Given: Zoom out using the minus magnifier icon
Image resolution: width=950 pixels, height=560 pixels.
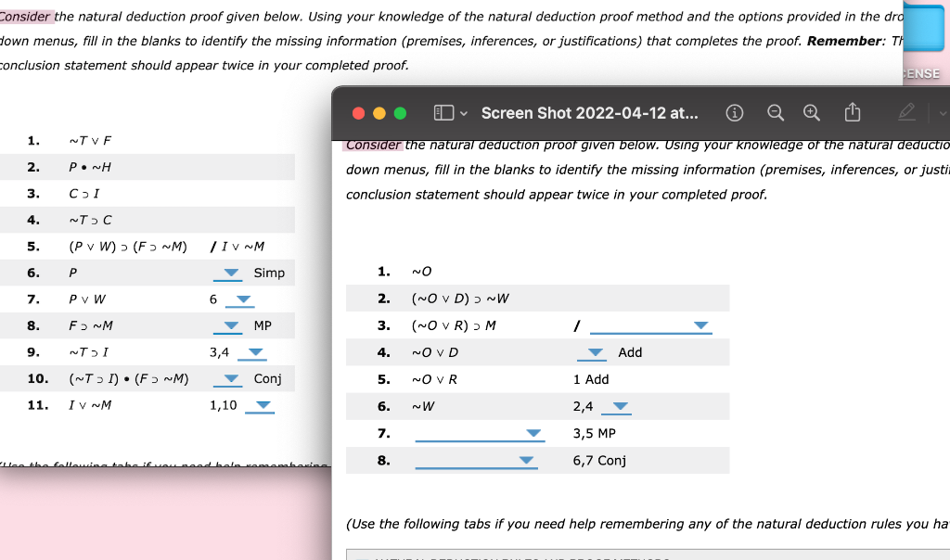Looking at the screenshot, I should click(x=776, y=112).
